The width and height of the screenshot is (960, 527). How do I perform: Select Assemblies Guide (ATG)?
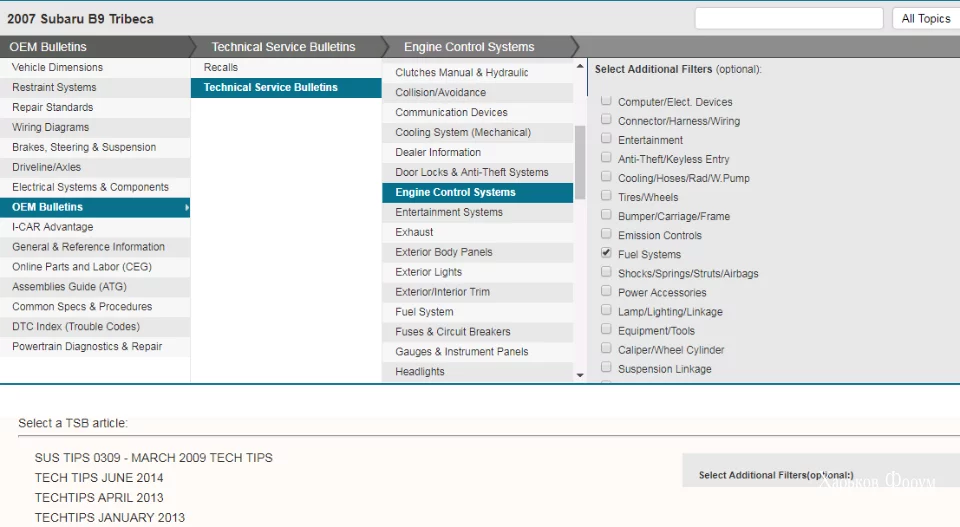(x=95, y=286)
